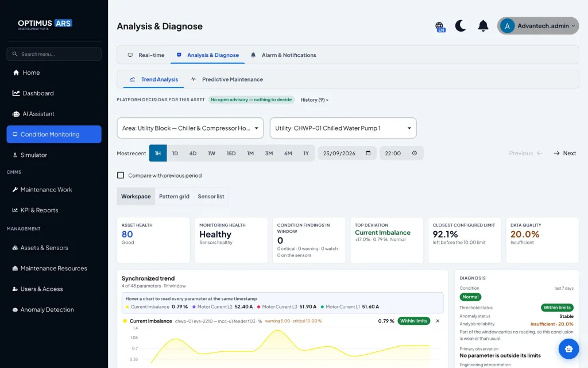Click the Trend Analysis chart icon
Viewport: 588px width, 368px height.
click(132, 79)
